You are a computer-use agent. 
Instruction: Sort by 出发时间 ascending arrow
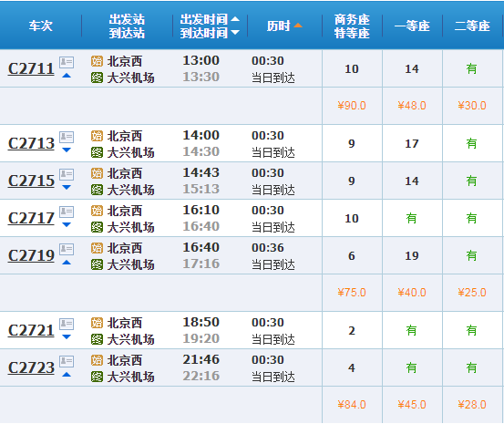click(235, 18)
